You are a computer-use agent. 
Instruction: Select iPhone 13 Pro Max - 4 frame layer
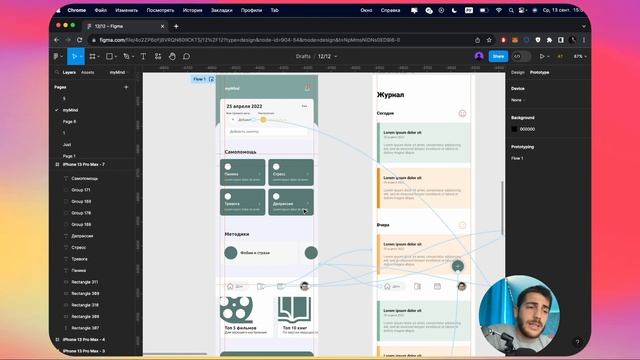coord(84,340)
